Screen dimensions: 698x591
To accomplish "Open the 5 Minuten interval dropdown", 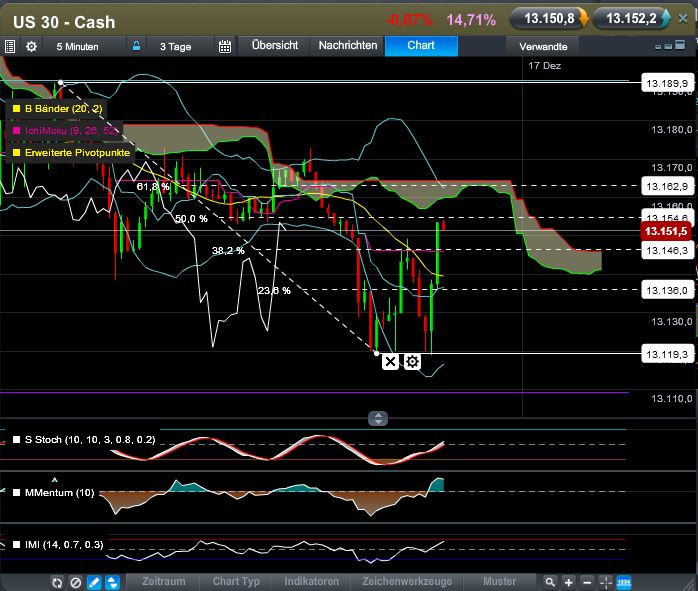I will (x=77, y=46).
